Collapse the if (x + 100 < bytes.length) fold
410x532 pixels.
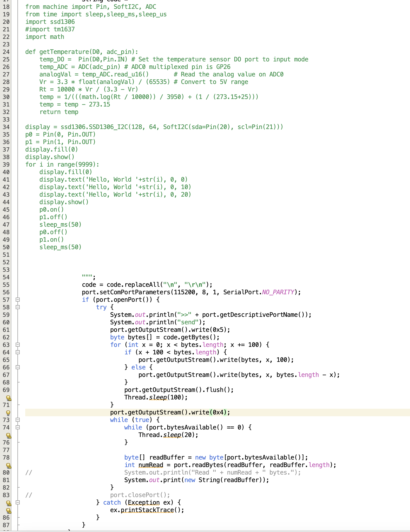(x=17, y=352)
